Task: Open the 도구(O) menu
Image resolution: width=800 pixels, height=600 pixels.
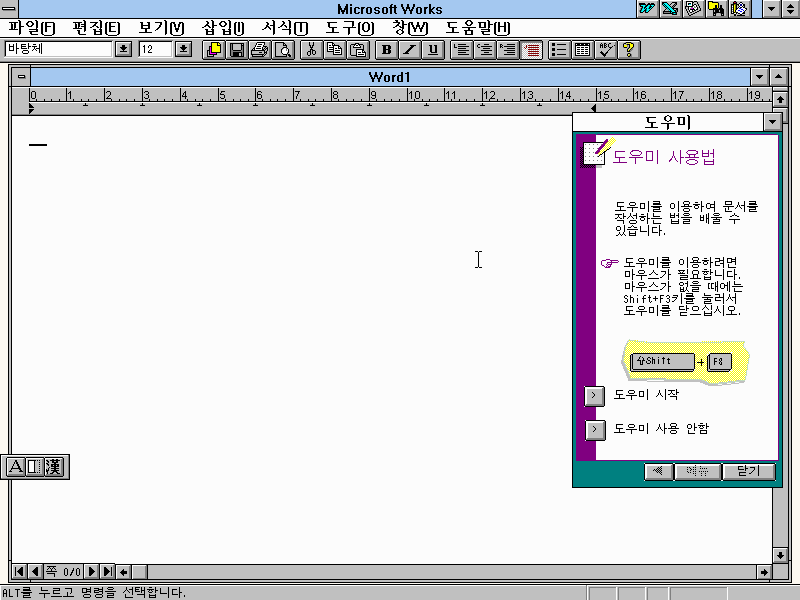Action: [349, 28]
